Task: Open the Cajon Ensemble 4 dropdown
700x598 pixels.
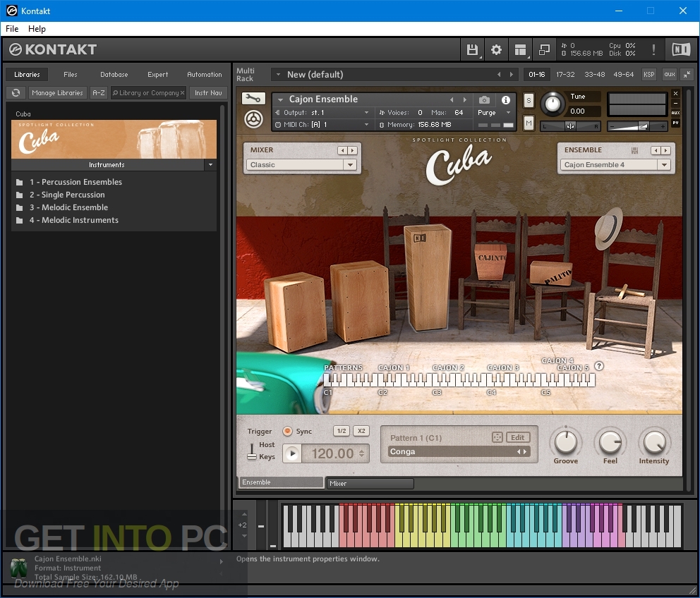Action: 615,165
